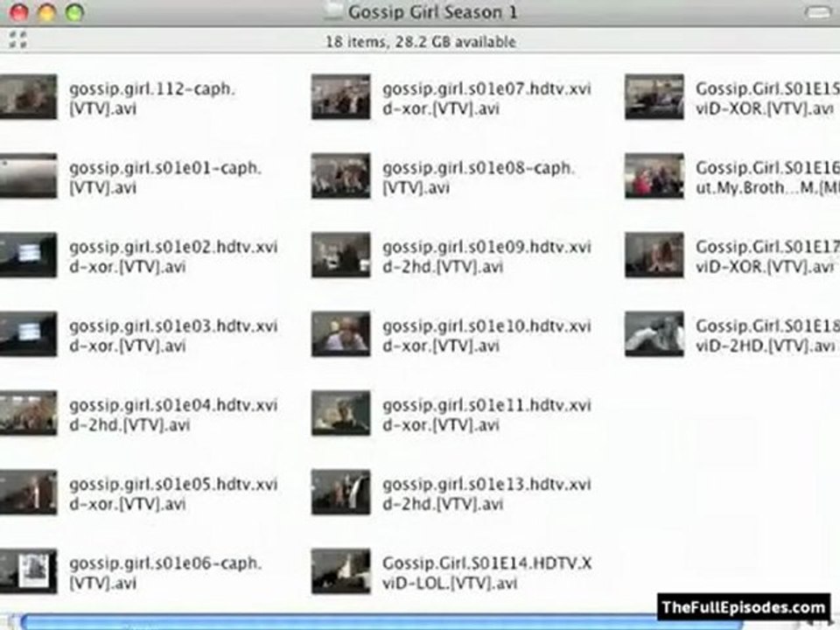Select the s01e13 2hd video thumbnail
The image size is (840, 630).
pyautogui.click(x=340, y=493)
